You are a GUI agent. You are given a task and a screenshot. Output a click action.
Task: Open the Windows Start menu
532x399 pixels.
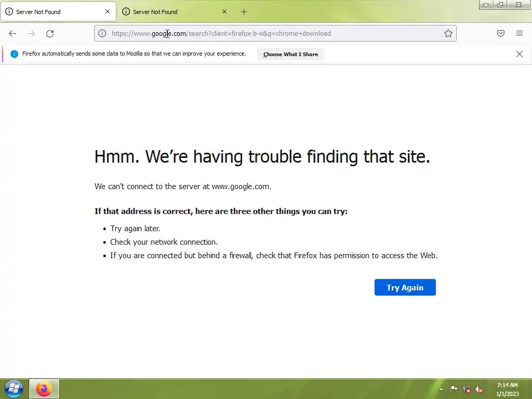[14, 389]
